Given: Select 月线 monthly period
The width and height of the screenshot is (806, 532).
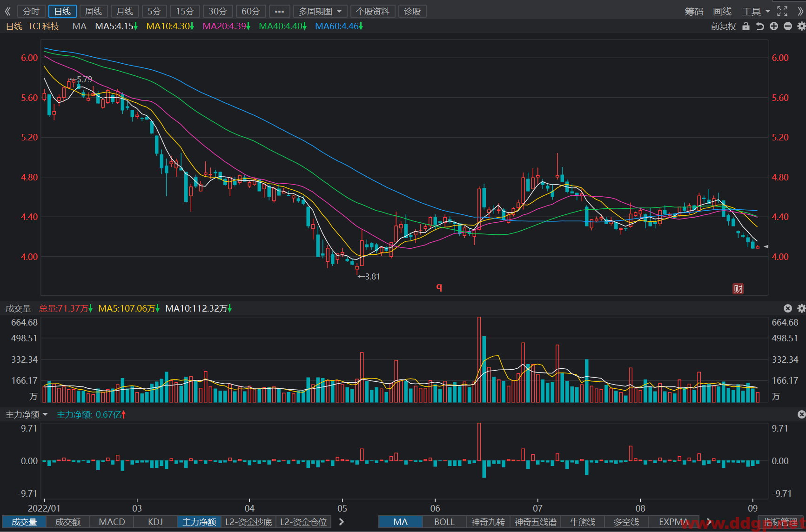Looking at the screenshot, I should (x=125, y=11).
